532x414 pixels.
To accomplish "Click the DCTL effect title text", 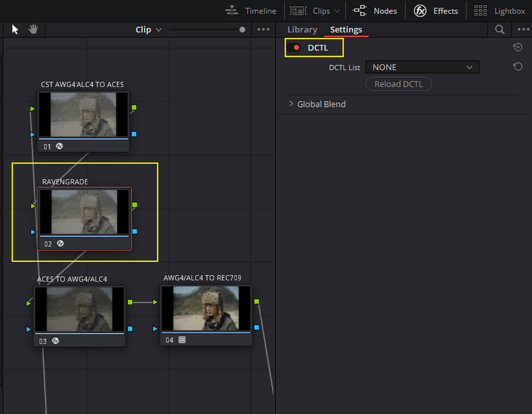I will click(x=318, y=48).
